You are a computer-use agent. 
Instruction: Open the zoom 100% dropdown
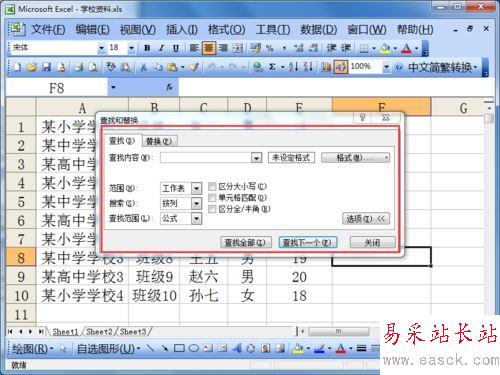click(x=386, y=67)
